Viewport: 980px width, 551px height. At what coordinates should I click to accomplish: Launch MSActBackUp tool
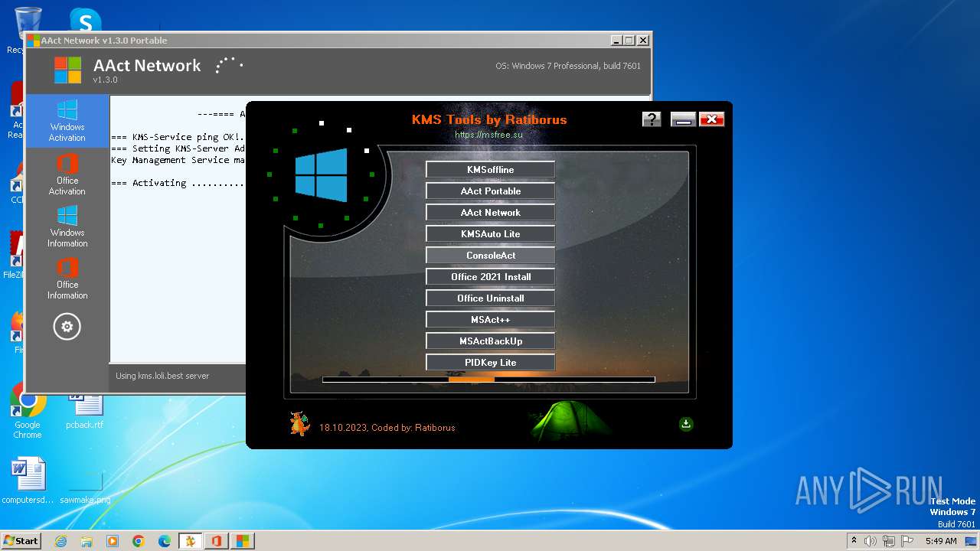490,341
